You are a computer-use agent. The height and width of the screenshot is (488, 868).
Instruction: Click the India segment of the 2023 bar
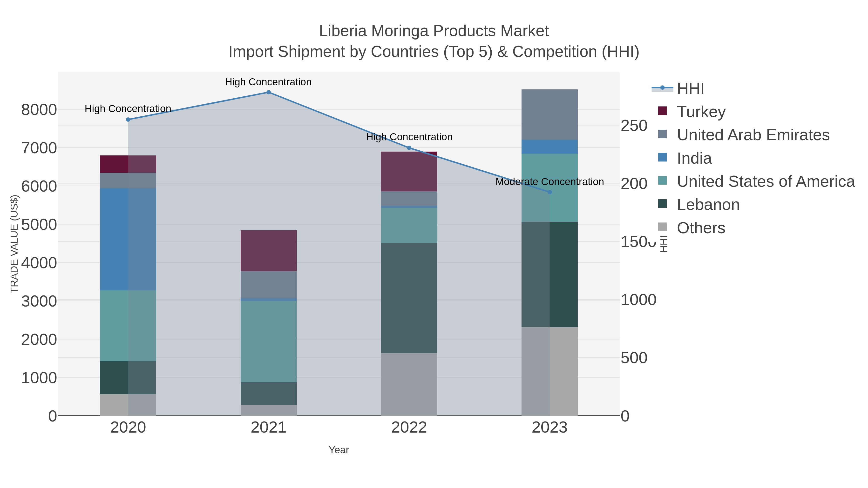point(549,147)
